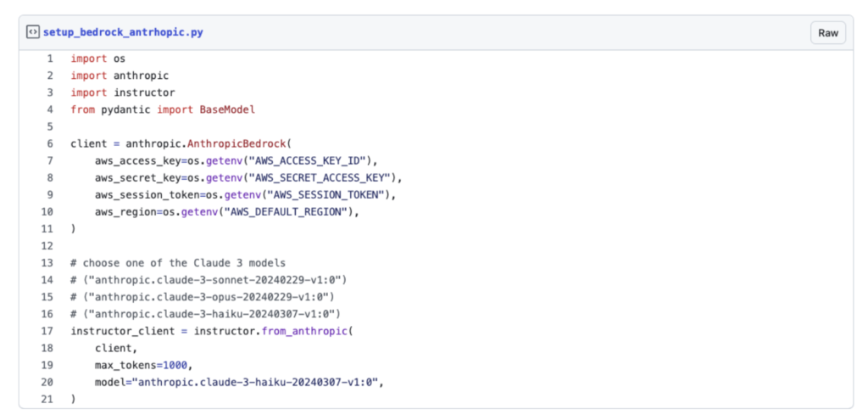
Task: Click the 'import anthropic' code line
Action: click(120, 76)
